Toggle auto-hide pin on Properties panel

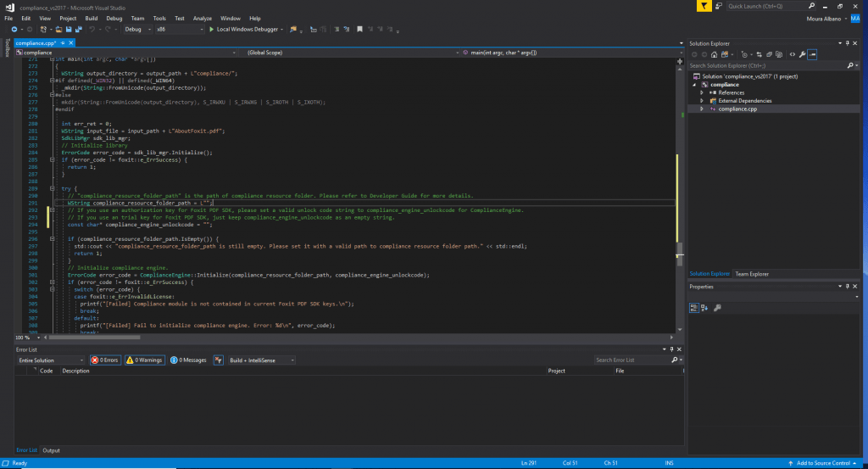(x=847, y=287)
